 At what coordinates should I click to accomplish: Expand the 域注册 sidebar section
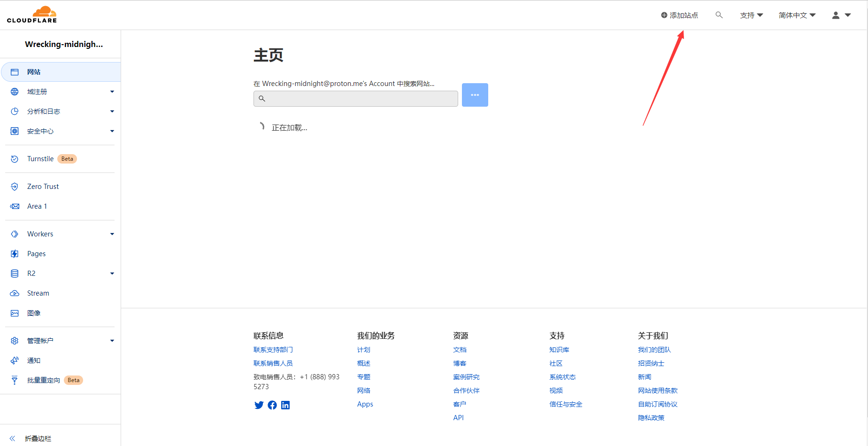61,92
